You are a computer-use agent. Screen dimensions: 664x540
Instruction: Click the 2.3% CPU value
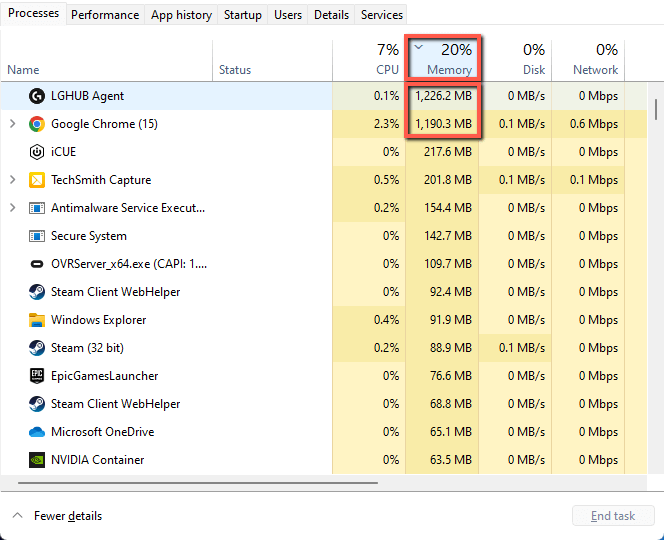(x=386, y=124)
